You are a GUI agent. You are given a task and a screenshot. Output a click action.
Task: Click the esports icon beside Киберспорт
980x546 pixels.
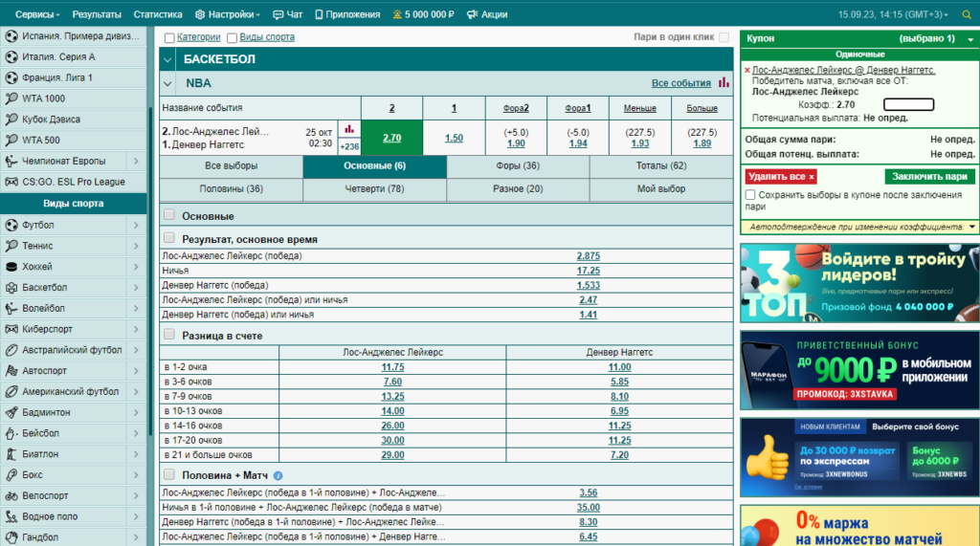tap(11, 329)
